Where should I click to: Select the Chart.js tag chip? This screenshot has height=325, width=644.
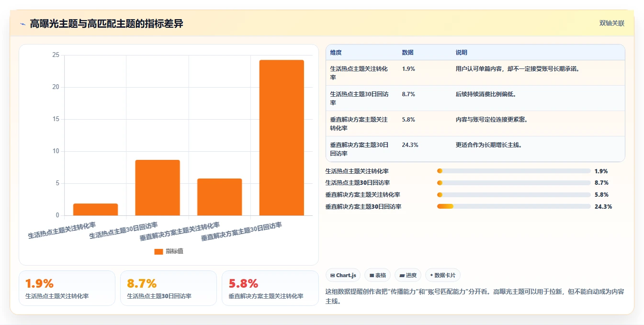[x=343, y=275]
